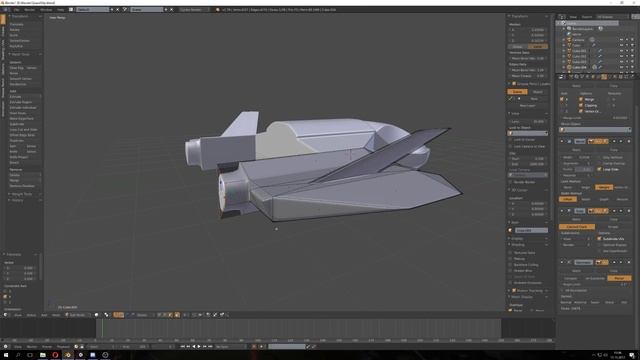Toggle Camera visibility eye in outliner
The image size is (640, 360).
621,40
